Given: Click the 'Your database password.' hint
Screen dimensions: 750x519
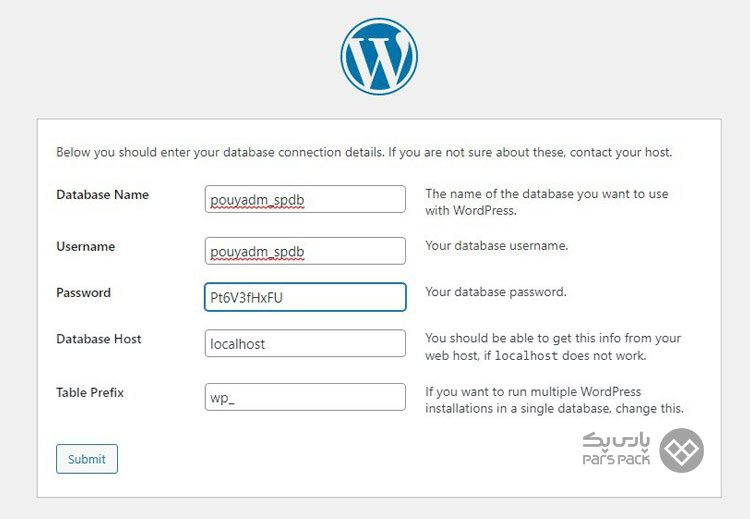Looking at the screenshot, I should [x=496, y=292].
